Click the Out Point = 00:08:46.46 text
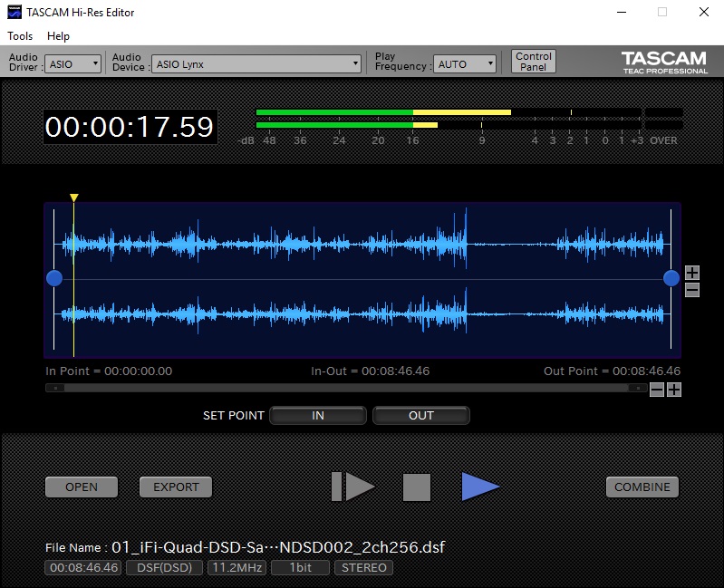Image resolution: width=724 pixels, height=588 pixels. point(612,371)
